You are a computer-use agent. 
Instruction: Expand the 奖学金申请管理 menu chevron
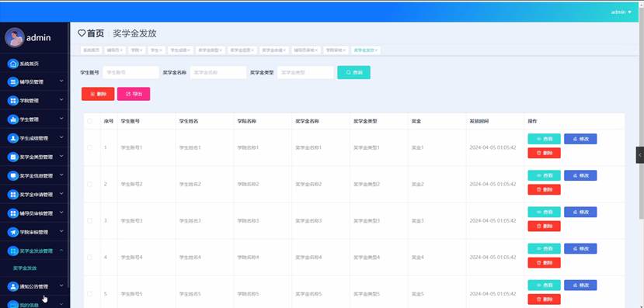61,194
